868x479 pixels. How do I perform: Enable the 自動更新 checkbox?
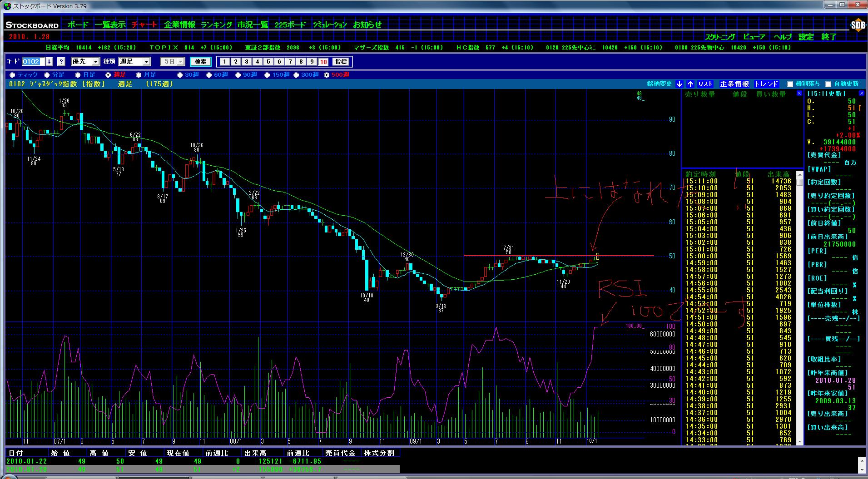point(828,84)
